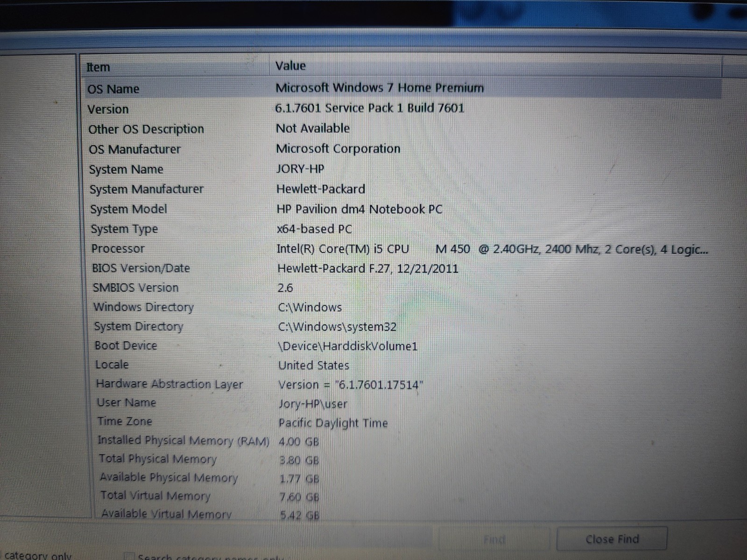Click the value 3.80 GB

[x=299, y=460]
